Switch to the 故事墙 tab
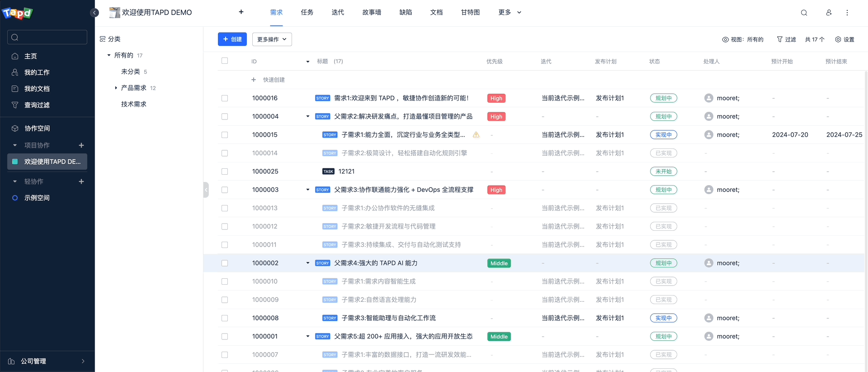Screen dimensions: 868x372 pos(372,12)
